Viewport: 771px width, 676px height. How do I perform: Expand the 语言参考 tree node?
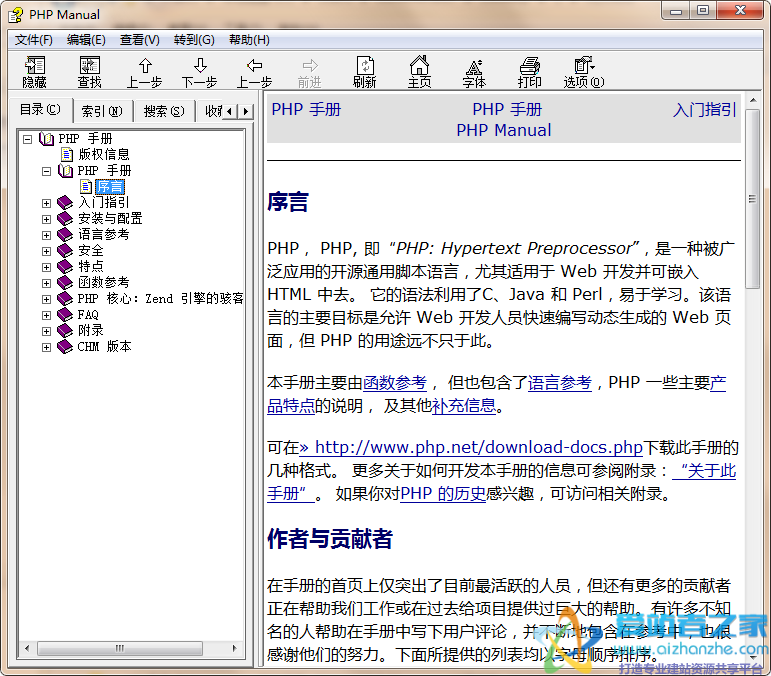click(x=46, y=235)
